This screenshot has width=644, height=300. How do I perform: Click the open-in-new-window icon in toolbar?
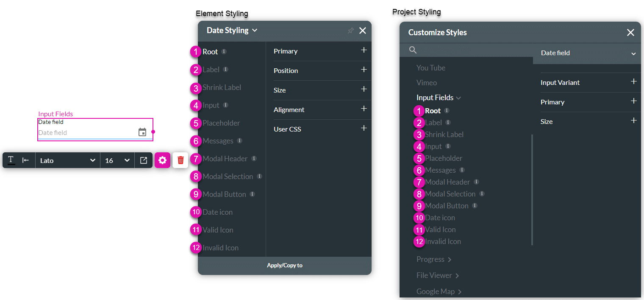pos(144,160)
